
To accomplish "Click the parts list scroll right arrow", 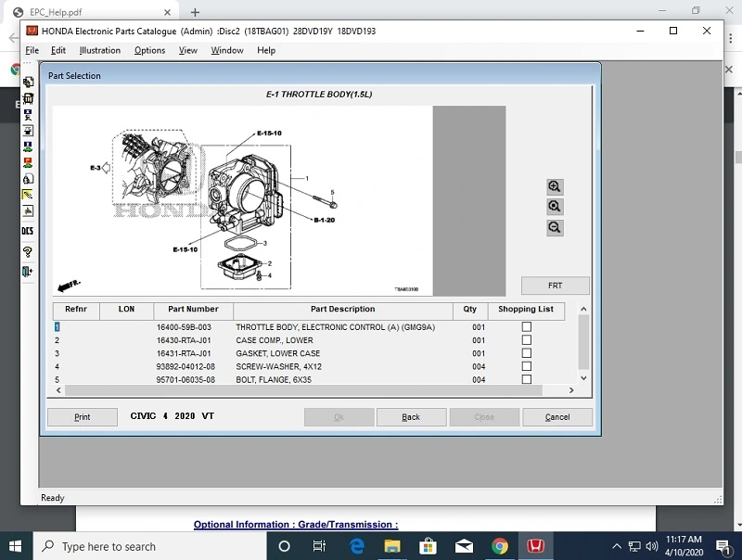I will [571, 390].
